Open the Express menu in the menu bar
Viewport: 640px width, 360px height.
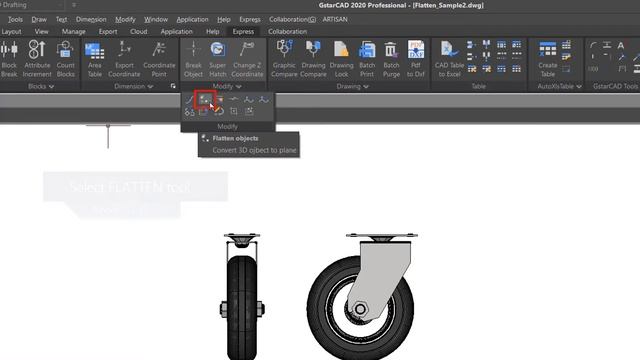[250, 19]
